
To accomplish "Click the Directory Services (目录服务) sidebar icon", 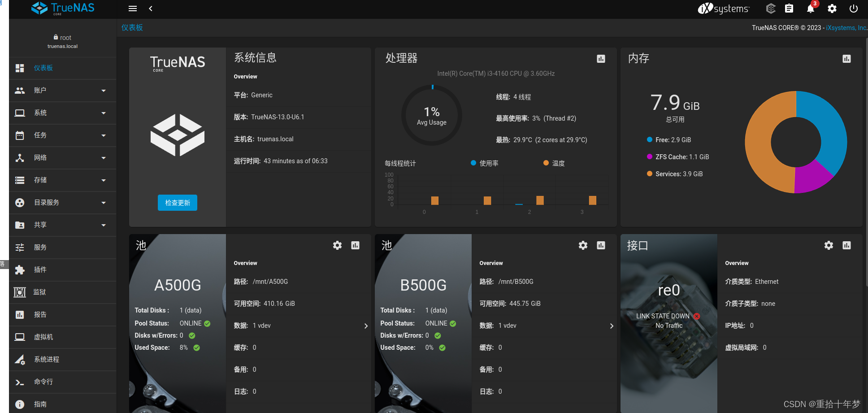I will point(20,203).
